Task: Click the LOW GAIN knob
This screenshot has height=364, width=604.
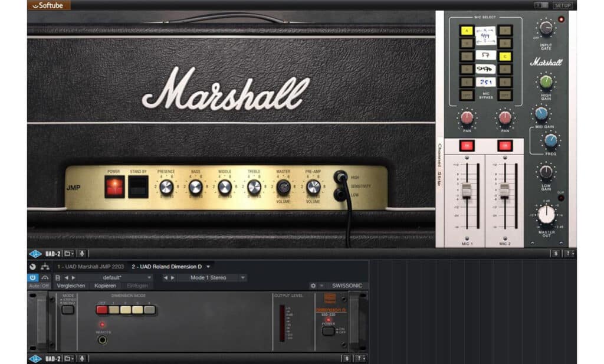Action: [546, 172]
